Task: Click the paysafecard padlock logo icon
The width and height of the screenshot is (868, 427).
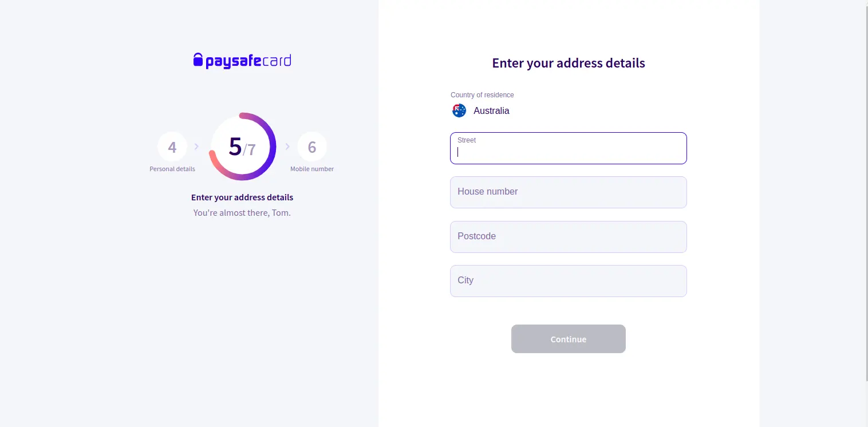Action: point(198,60)
